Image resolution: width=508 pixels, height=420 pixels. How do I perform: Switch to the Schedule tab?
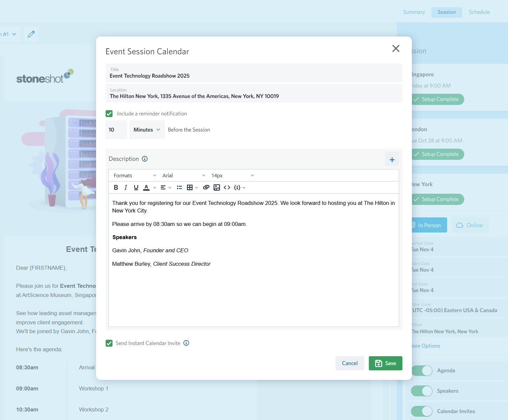[x=479, y=12]
